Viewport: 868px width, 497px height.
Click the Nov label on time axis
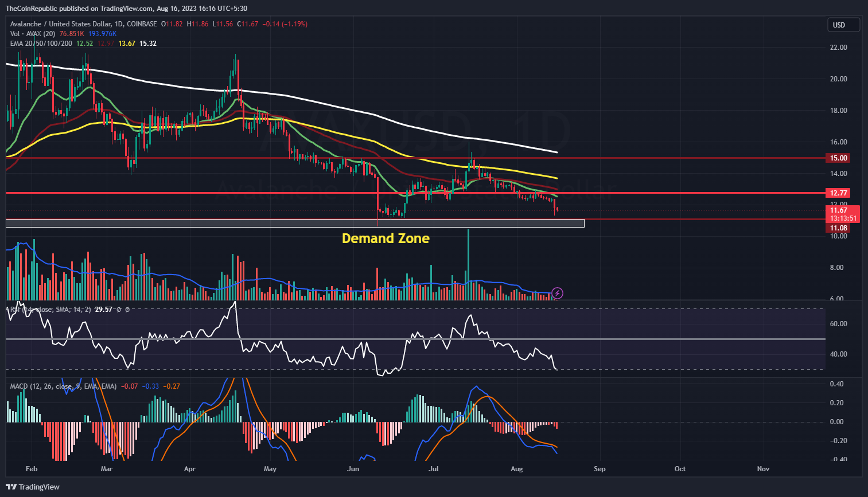click(763, 469)
